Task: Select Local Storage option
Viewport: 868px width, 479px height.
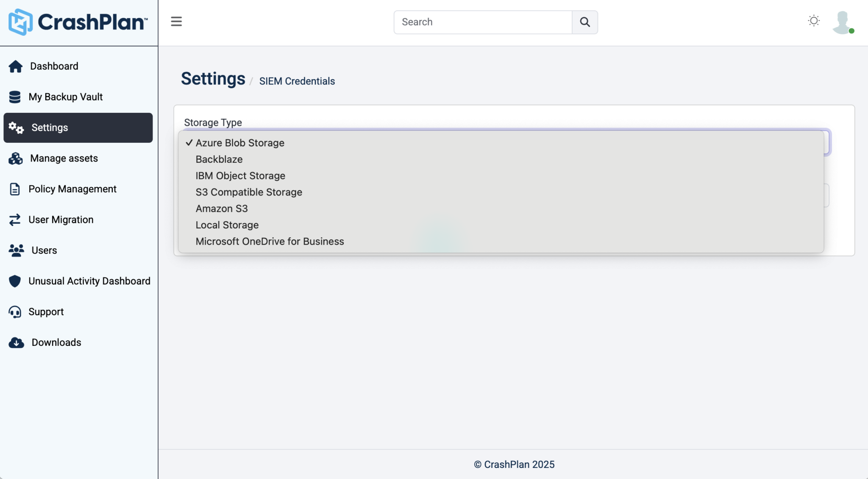Action: (501, 225)
